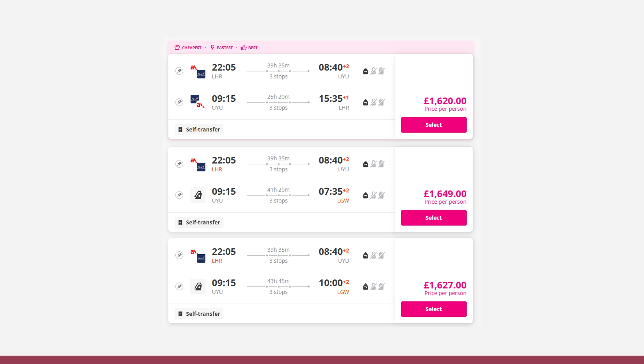The width and height of the screenshot is (644, 364).
Task: Click the personal item backpack icon on the £1,620 flight
Action: pos(365,71)
